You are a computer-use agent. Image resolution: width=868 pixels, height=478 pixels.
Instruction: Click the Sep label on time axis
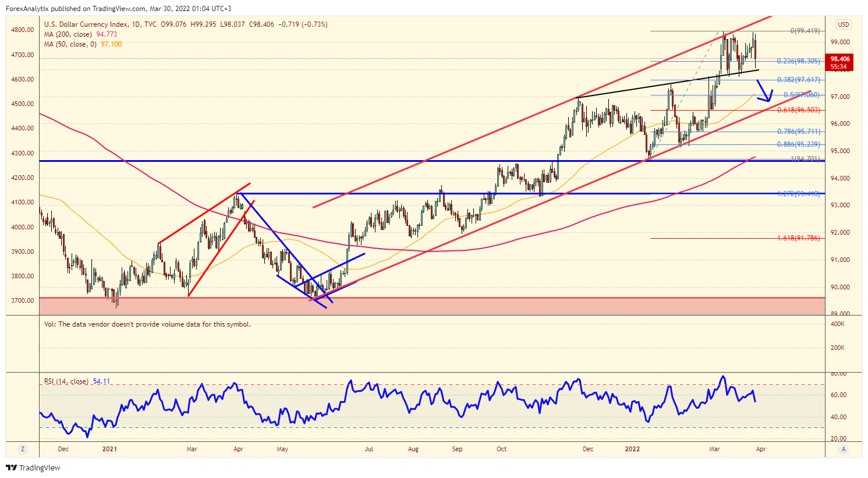[458, 449]
